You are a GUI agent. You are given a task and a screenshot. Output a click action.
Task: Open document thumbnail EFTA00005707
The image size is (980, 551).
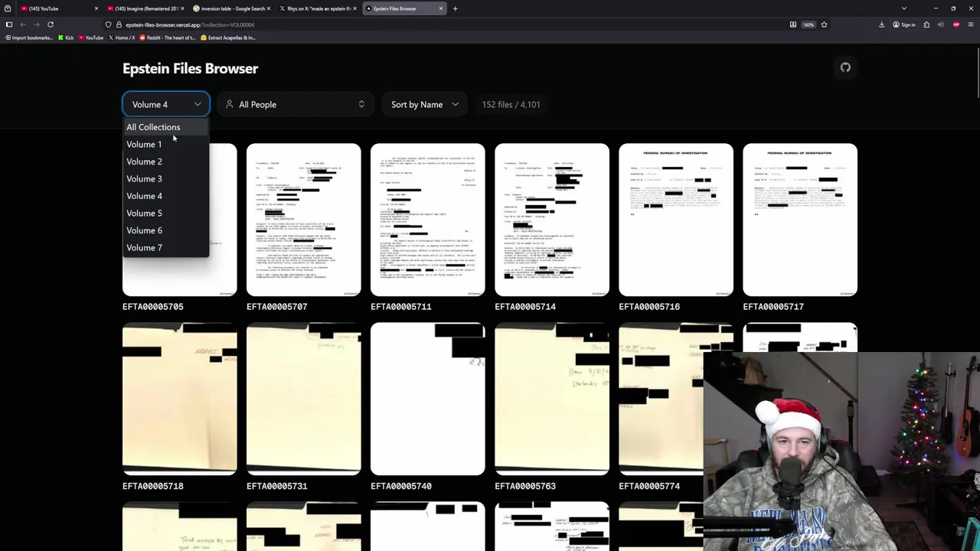coord(304,220)
